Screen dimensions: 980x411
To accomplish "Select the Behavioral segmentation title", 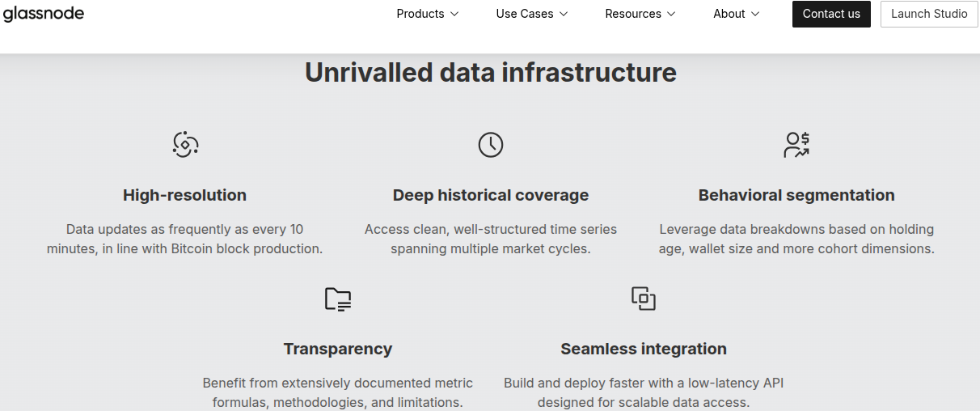I will [x=796, y=195].
